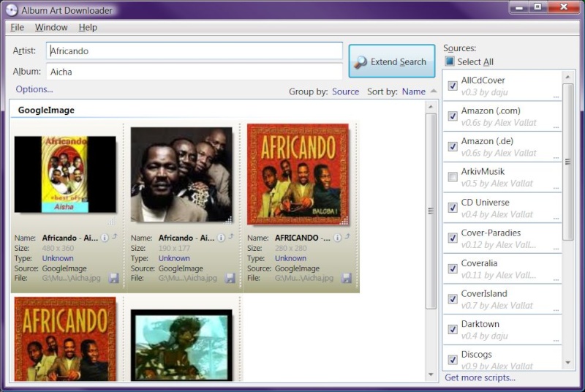The width and height of the screenshot is (585, 392).
Task: Click the results list vertical scrollbar thumb
Action: click(x=431, y=211)
